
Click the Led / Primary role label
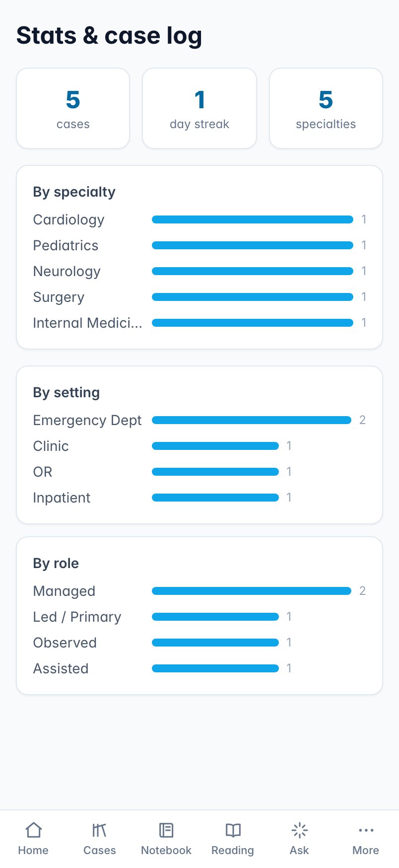coord(77,617)
